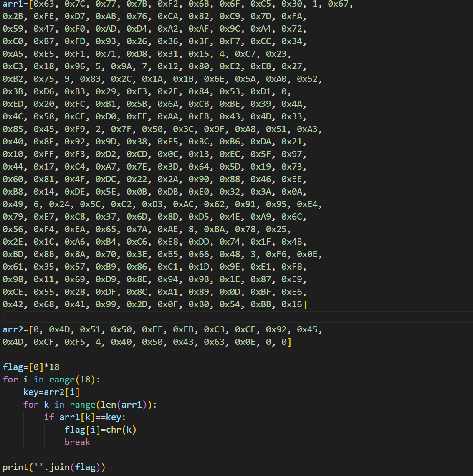This screenshot has width=473, height=476.
Task: Click the value 0x2B in arr1
Action: click(x=13, y=16)
